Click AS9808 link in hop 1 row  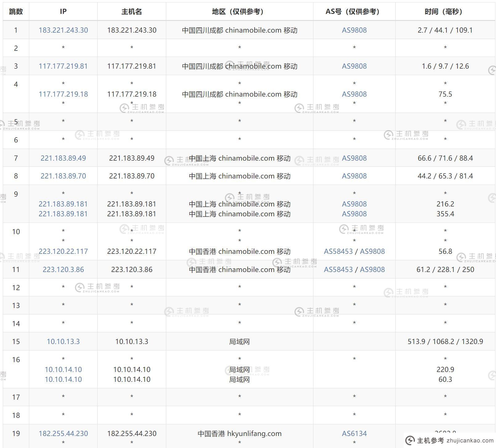point(354,30)
